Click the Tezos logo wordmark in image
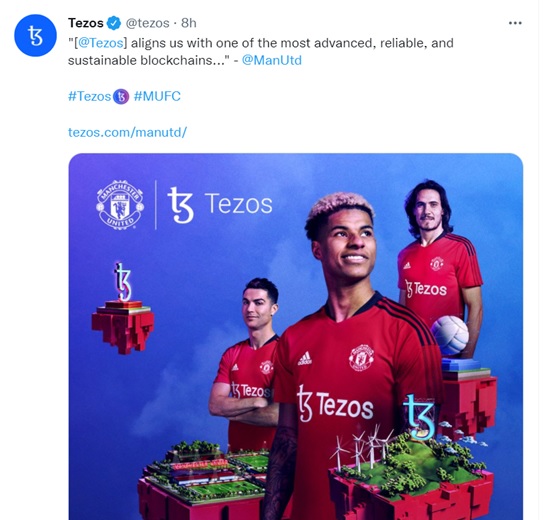543x520 pixels. pos(220,205)
